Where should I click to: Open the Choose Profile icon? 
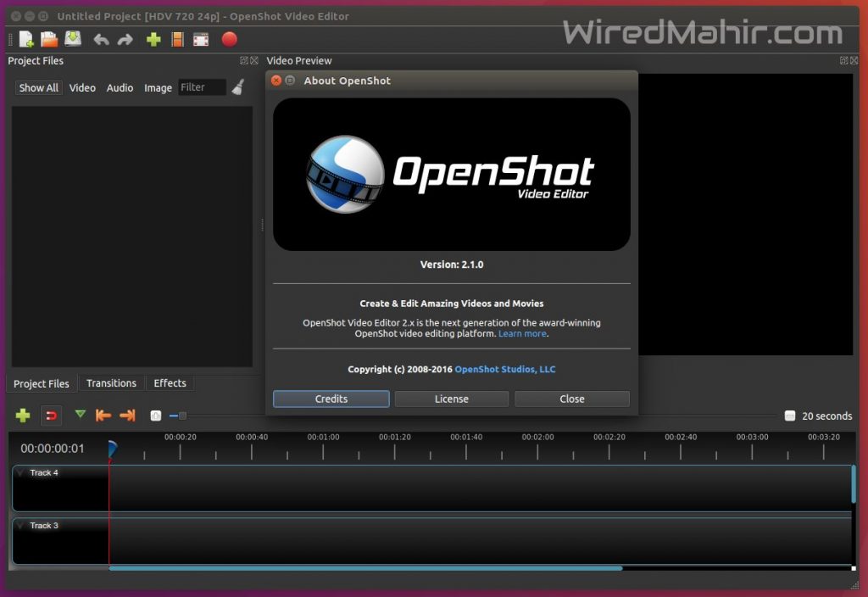177,39
